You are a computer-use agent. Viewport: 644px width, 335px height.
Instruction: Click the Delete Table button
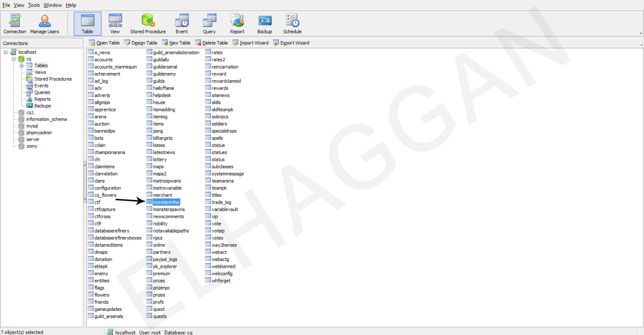[x=211, y=43]
